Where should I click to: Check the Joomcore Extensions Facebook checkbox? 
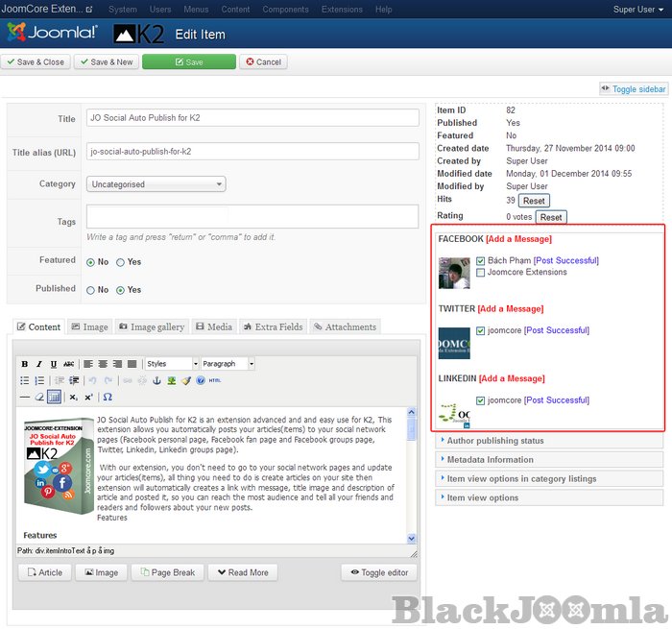click(x=481, y=273)
